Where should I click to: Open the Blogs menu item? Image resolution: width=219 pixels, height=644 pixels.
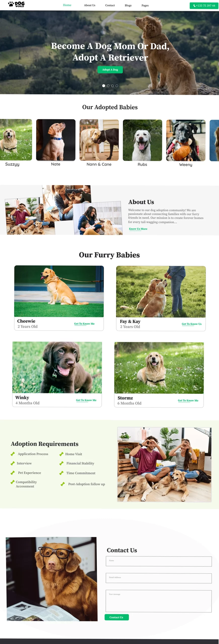point(128,5)
